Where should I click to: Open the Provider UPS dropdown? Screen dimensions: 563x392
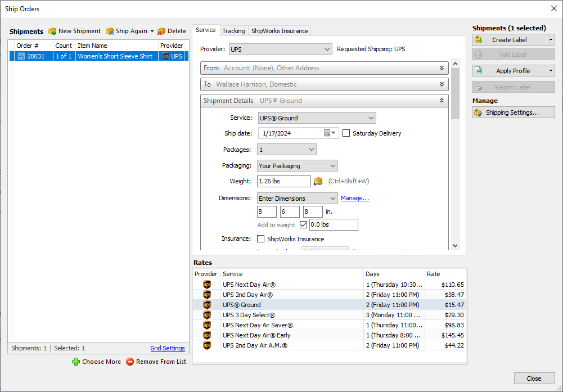click(280, 49)
